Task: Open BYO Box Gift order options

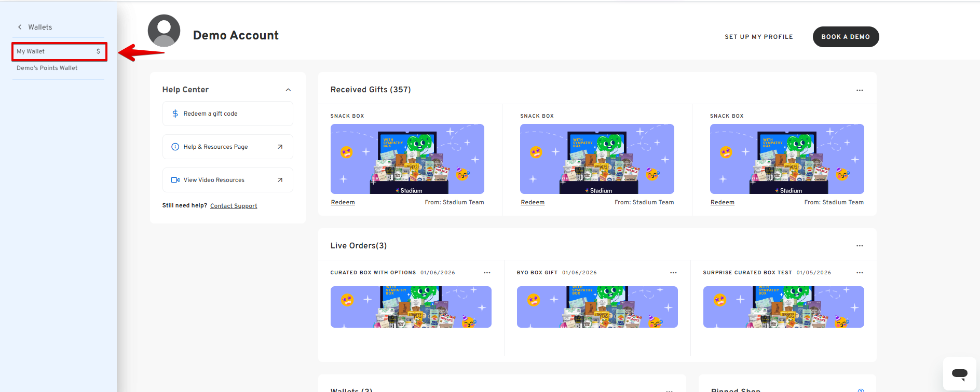Action: pyautogui.click(x=673, y=273)
